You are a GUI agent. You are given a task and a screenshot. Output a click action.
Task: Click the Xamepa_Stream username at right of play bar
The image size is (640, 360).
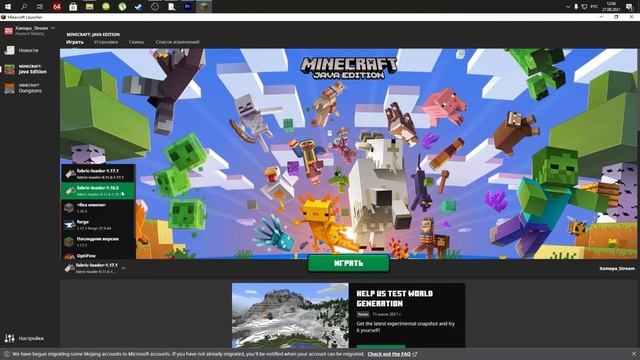pos(617,269)
